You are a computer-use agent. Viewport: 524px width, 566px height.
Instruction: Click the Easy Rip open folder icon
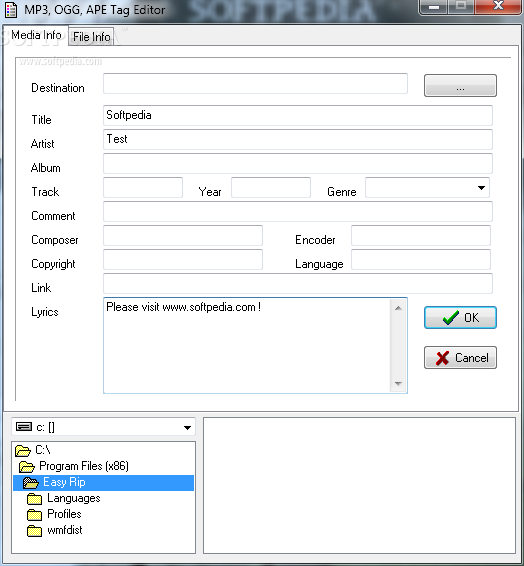31,483
